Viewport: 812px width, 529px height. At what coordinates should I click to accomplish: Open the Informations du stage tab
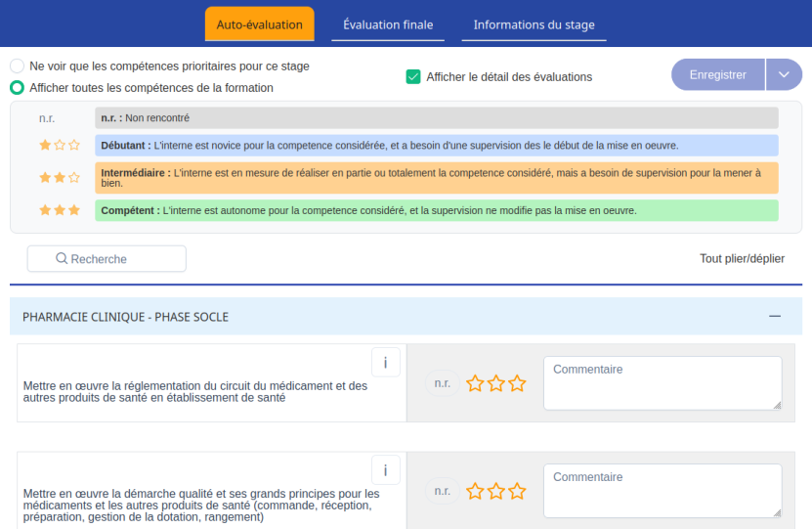534,24
